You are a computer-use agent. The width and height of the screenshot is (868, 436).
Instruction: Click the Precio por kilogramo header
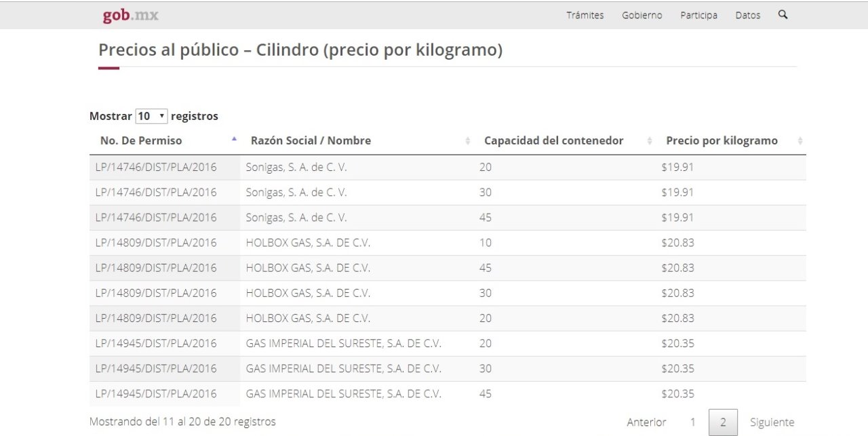722,141
